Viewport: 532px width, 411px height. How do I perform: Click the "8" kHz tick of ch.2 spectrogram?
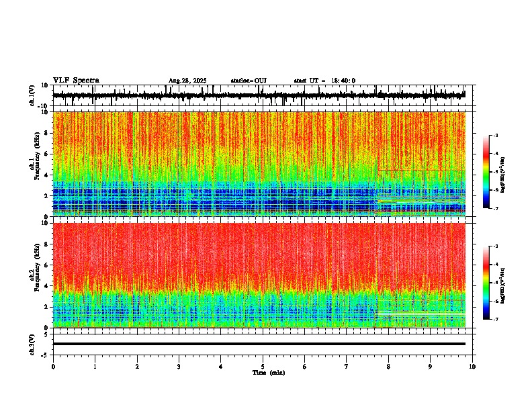(x=46, y=244)
